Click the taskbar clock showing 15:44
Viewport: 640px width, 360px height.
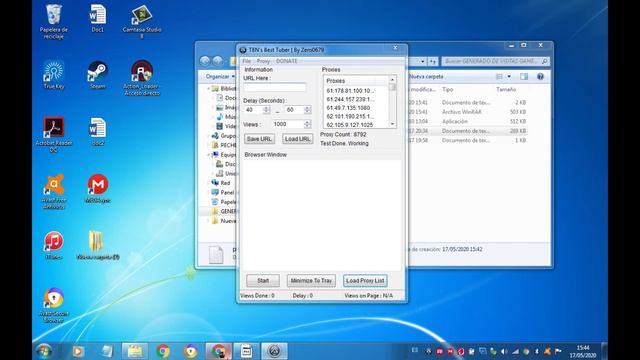point(583,351)
